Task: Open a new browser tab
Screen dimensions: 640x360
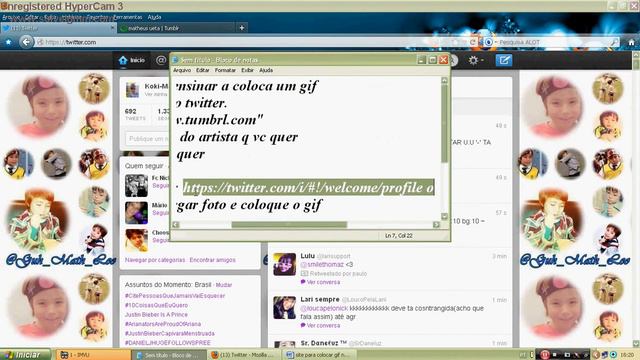Action: point(242,28)
